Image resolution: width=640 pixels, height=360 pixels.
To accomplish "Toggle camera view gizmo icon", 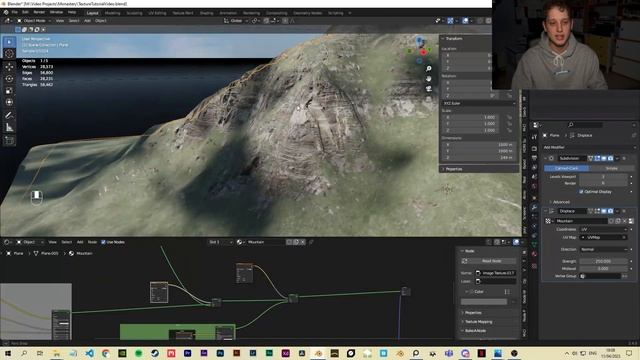I will tap(429, 89).
